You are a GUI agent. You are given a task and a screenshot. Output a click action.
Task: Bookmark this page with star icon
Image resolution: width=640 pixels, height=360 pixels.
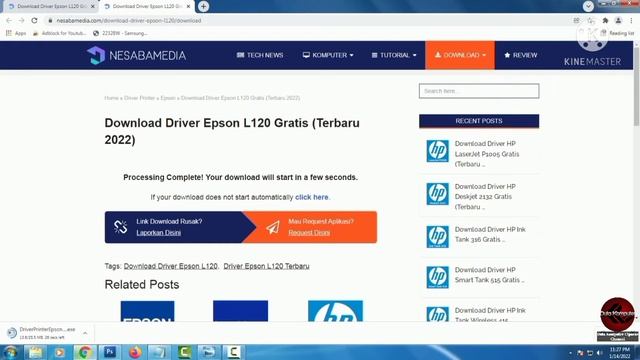click(591, 20)
